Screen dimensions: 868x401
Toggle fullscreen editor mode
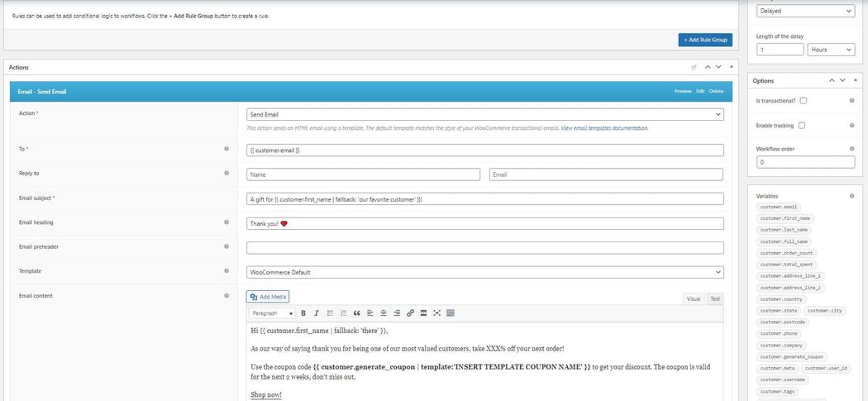click(x=436, y=313)
